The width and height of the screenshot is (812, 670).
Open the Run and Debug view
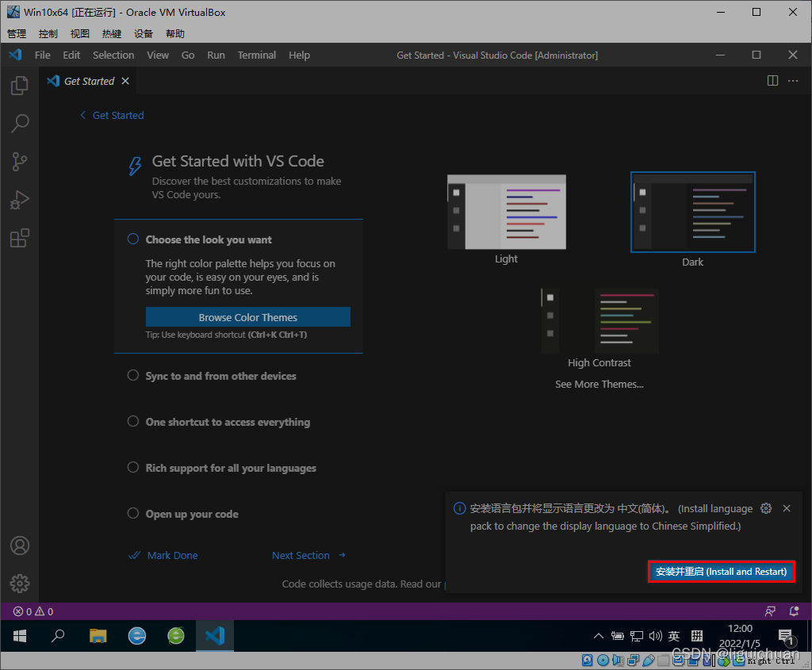point(20,200)
